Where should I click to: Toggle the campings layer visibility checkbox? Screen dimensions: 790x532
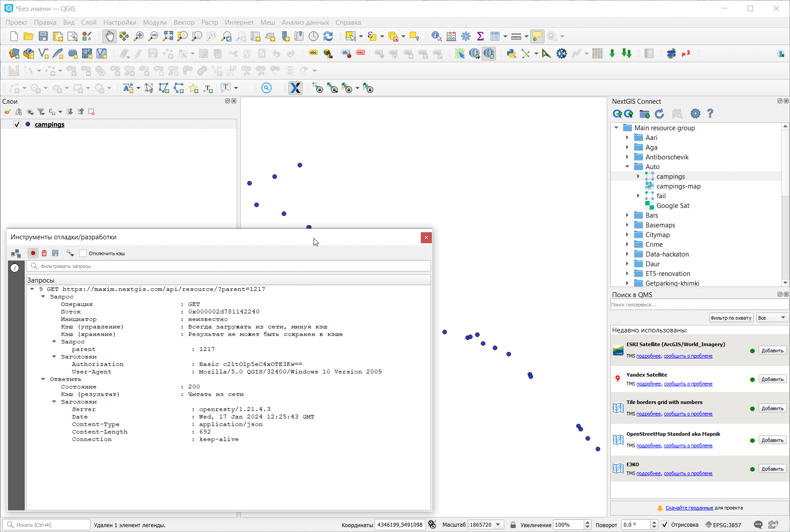[17, 125]
